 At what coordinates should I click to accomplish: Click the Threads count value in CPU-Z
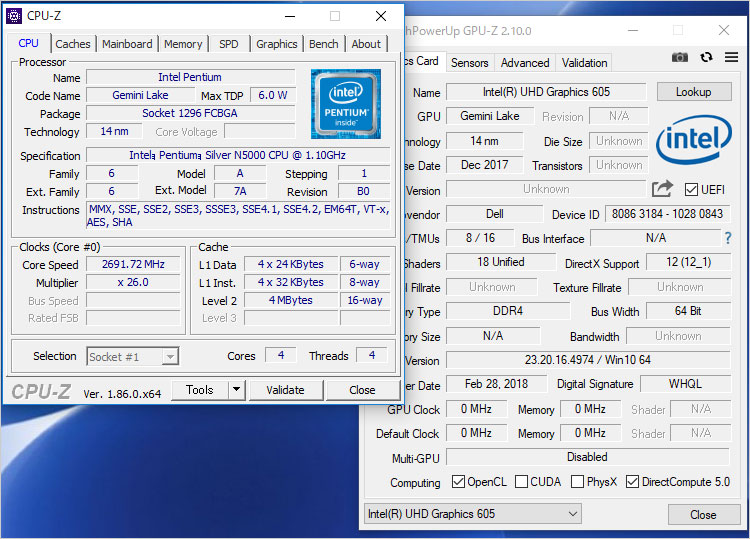[372, 355]
